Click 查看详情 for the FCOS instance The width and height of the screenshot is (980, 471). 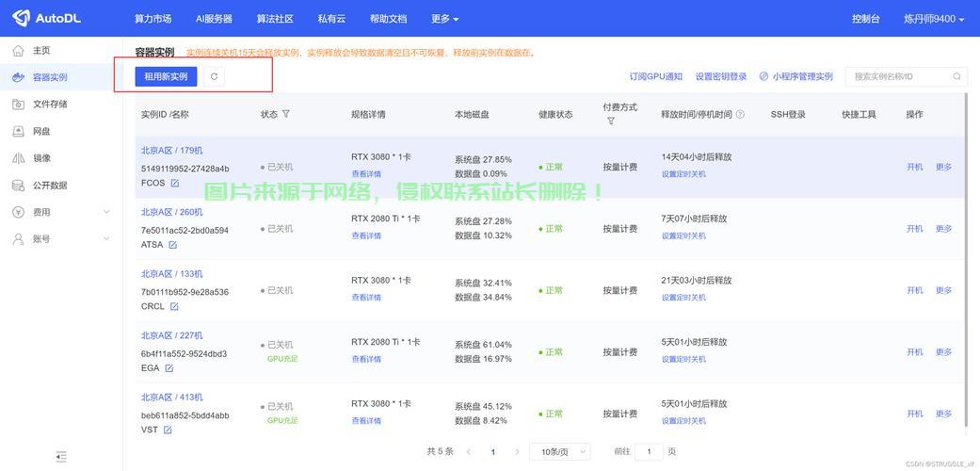(366, 174)
